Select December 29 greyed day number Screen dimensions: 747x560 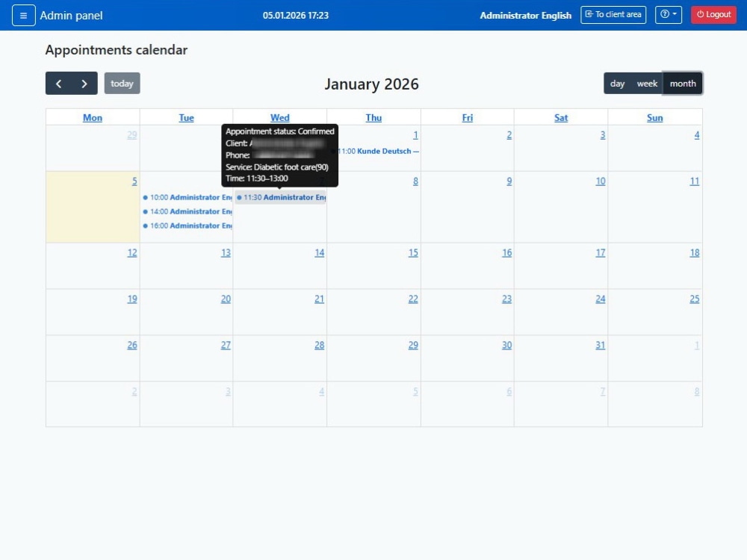pos(132,135)
